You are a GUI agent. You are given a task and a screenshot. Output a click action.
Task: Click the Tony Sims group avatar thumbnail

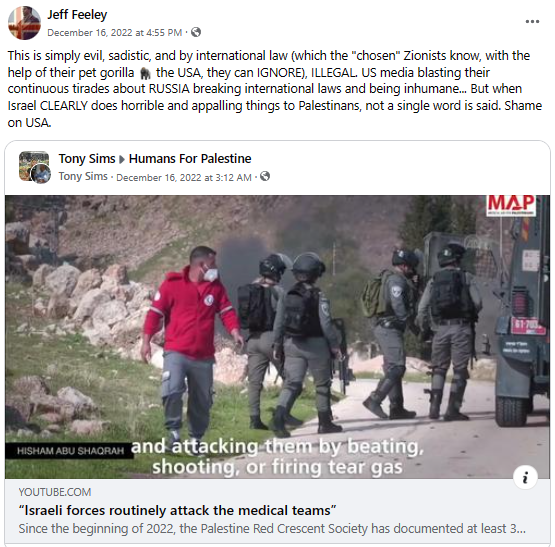[x=34, y=167]
